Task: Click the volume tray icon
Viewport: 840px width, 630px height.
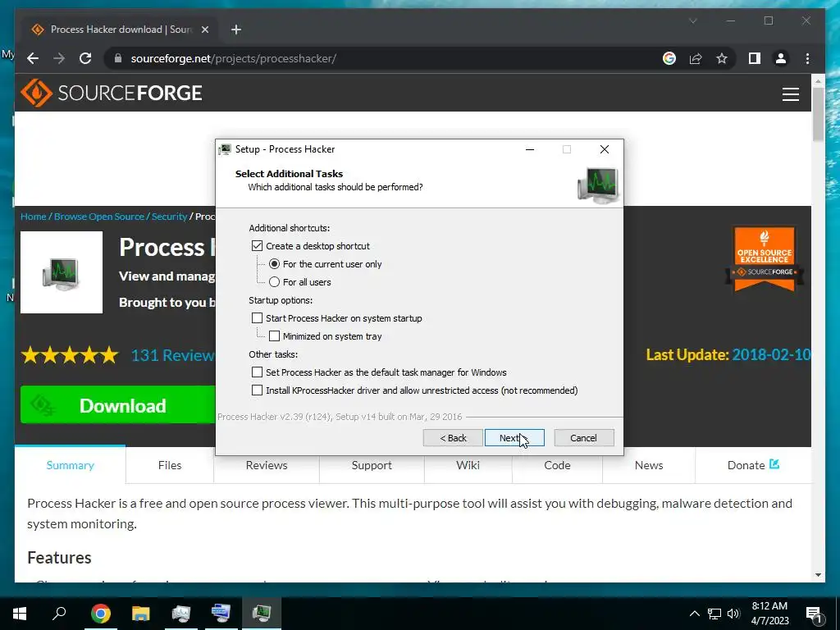Action: pos(733,614)
